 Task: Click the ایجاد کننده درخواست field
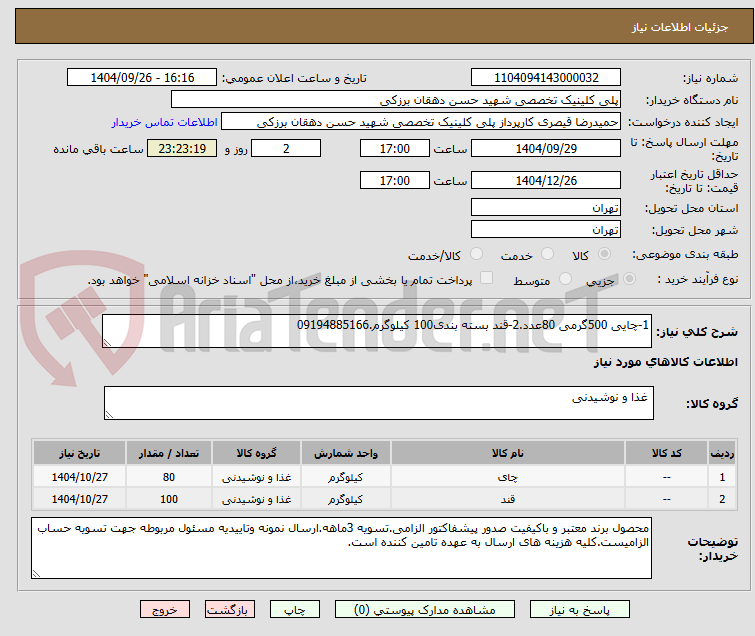tap(421, 122)
